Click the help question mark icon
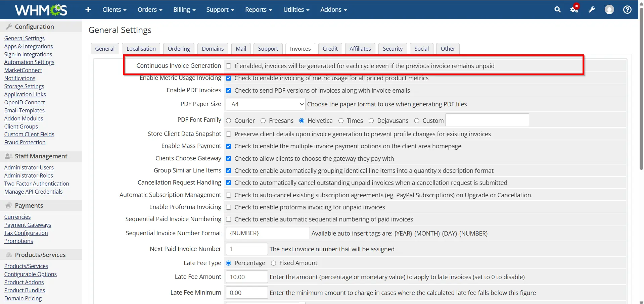The height and width of the screenshot is (304, 644). click(627, 10)
